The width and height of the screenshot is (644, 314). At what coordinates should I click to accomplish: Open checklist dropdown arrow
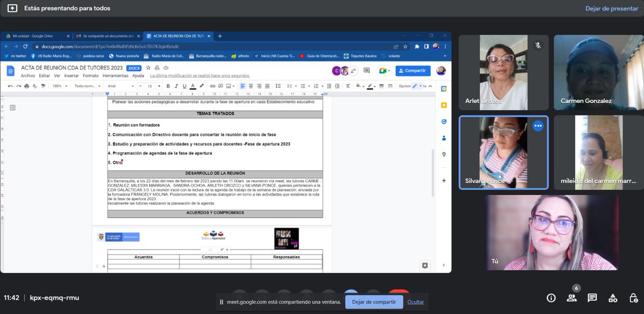(x=296, y=86)
